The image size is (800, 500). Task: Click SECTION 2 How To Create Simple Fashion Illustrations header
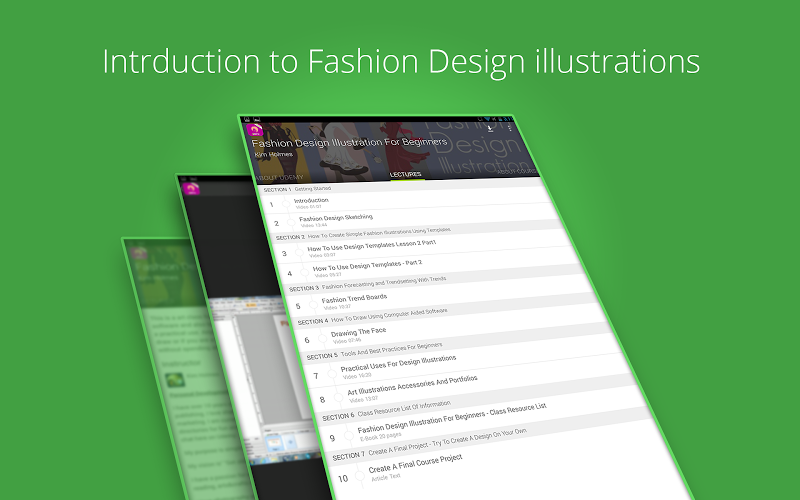[363, 233]
